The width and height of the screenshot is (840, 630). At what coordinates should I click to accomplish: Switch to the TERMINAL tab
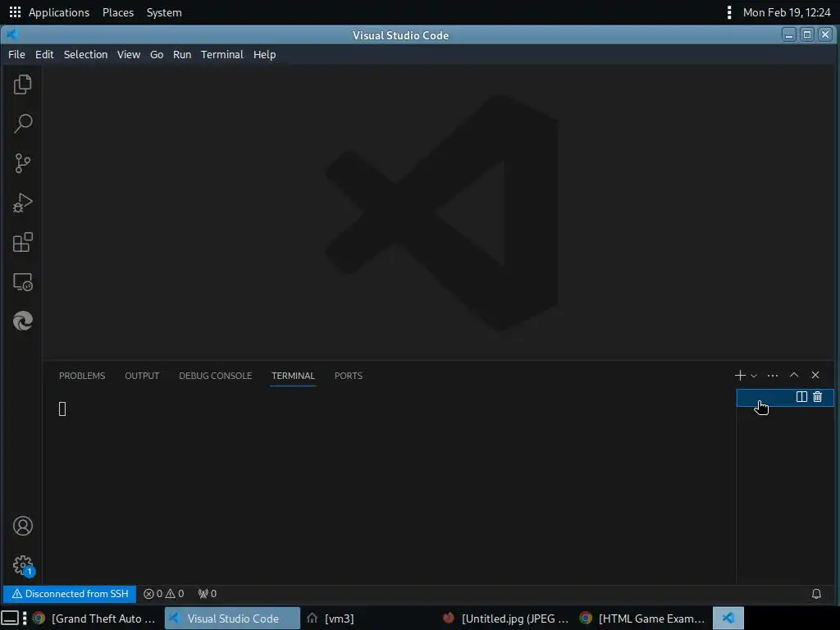(x=293, y=376)
